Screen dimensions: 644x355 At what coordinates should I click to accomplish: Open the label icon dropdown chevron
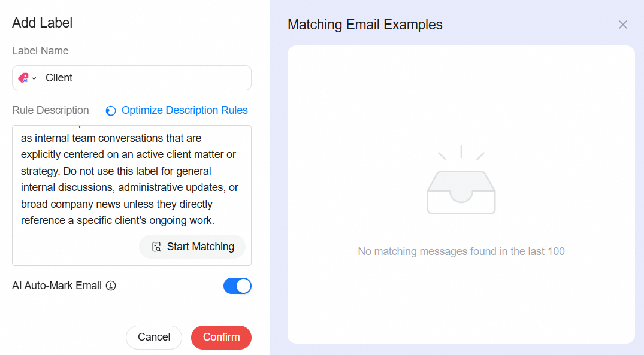pyautogui.click(x=34, y=78)
